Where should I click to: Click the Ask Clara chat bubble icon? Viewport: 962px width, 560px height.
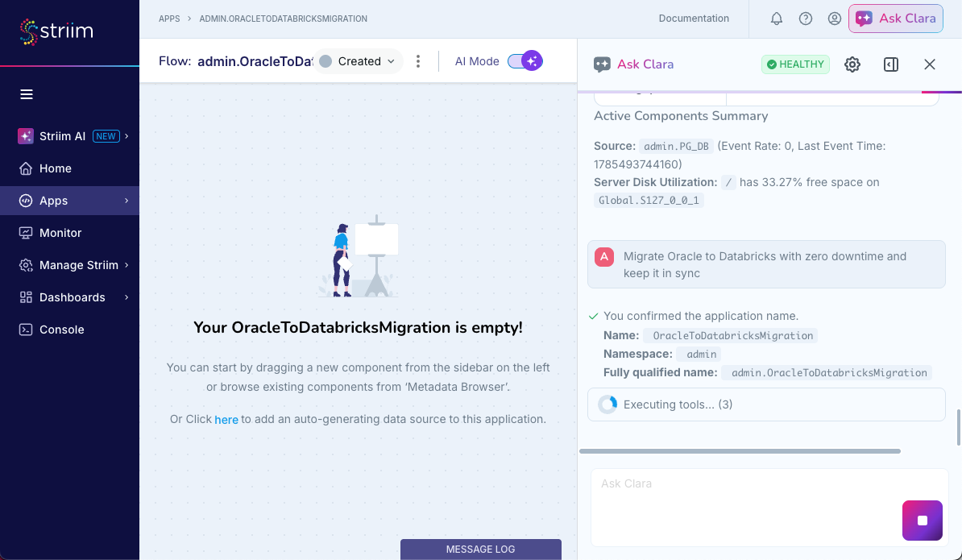[602, 64]
